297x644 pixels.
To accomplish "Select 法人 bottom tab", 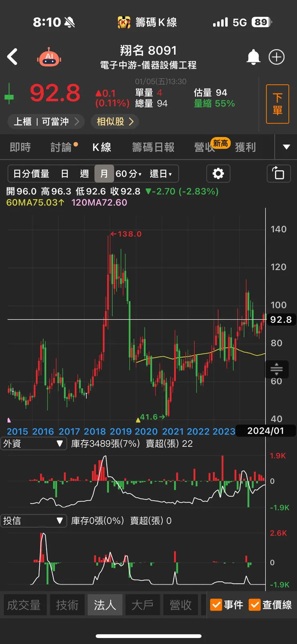I will click(105, 605).
